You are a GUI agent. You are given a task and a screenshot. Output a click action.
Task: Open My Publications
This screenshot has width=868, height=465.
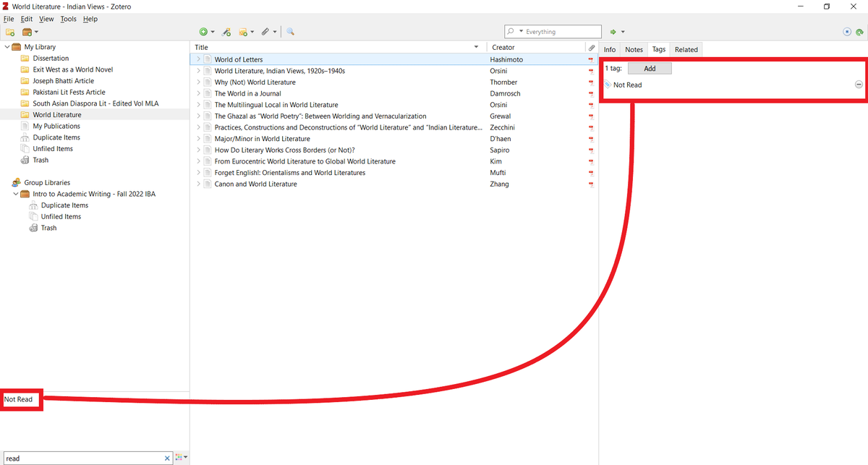pos(56,126)
